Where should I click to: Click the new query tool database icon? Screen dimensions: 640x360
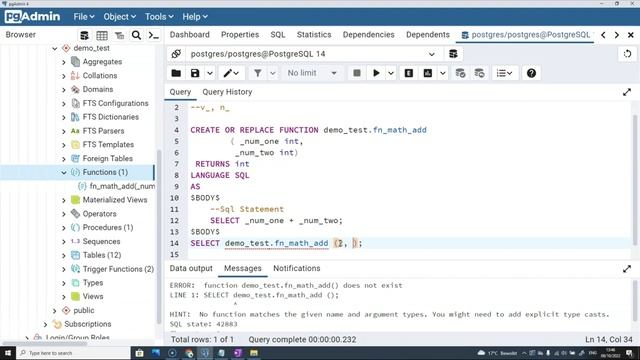coord(453,54)
